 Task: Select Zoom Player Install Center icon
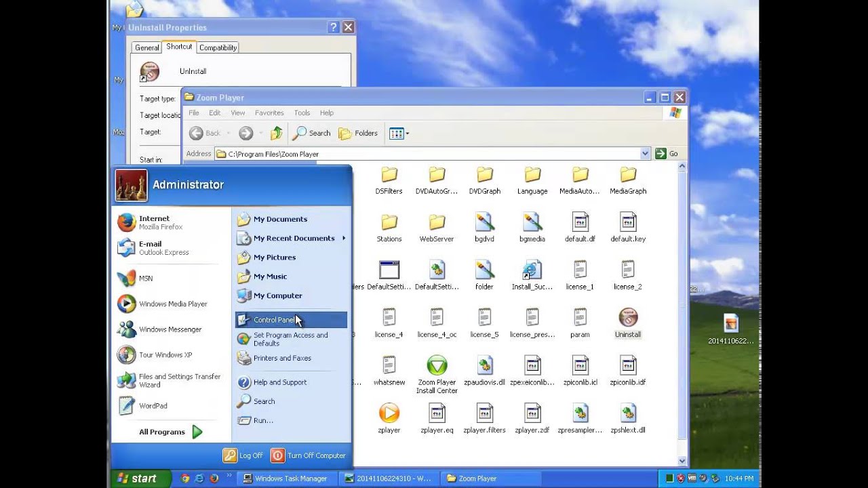[437, 365]
